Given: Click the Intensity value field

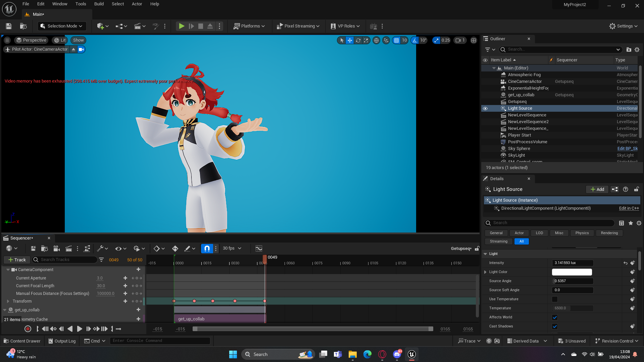Looking at the screenshot, I should pyautogui.click(x=573, y=263).
